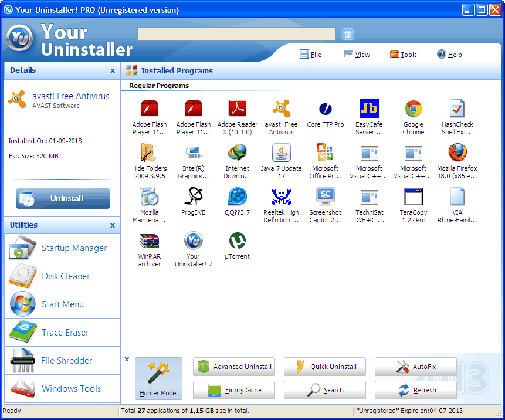Select Google Chrome in installed programs
The height and width of the screenshot is (420, 505).
click(x=414, y=109)
